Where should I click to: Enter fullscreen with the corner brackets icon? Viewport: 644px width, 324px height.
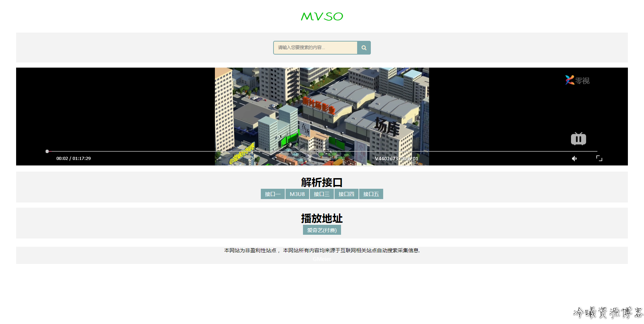click(x=599, y=158)
